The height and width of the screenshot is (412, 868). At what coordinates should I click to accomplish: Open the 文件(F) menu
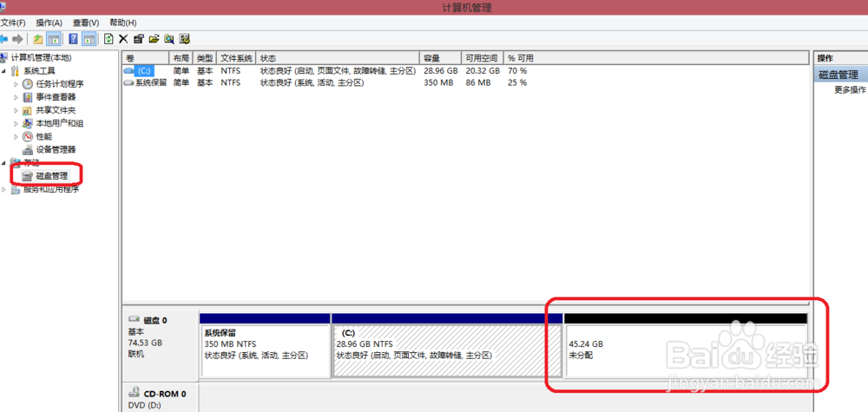13,23
